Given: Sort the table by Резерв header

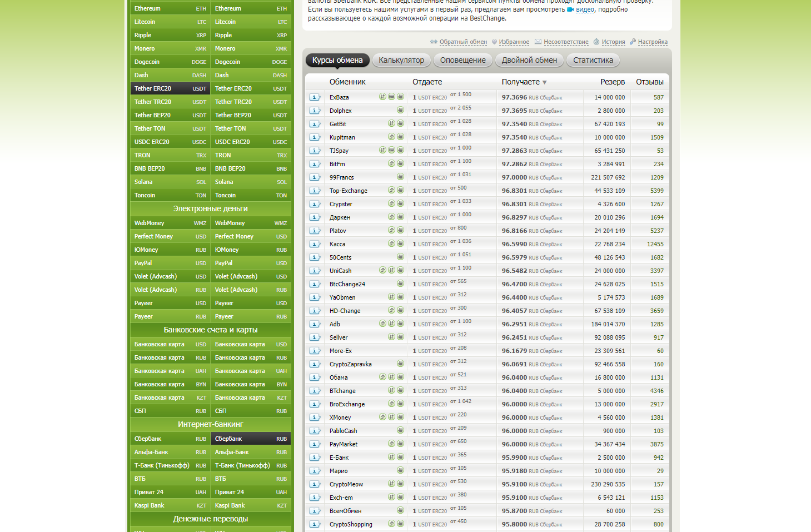Looking at the screenshot, I should pyautogui.click(x=612, y=82).
